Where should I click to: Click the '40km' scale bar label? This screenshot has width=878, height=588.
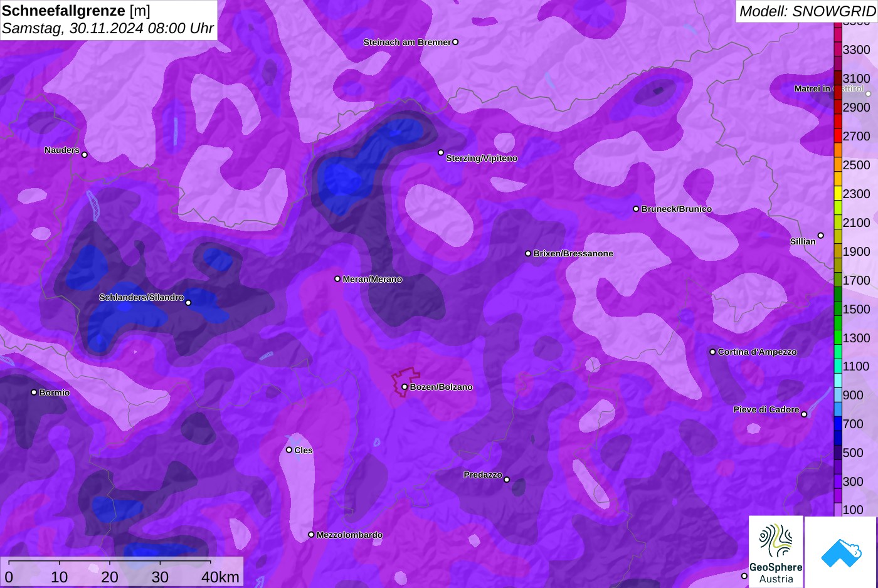click(220, 577)
